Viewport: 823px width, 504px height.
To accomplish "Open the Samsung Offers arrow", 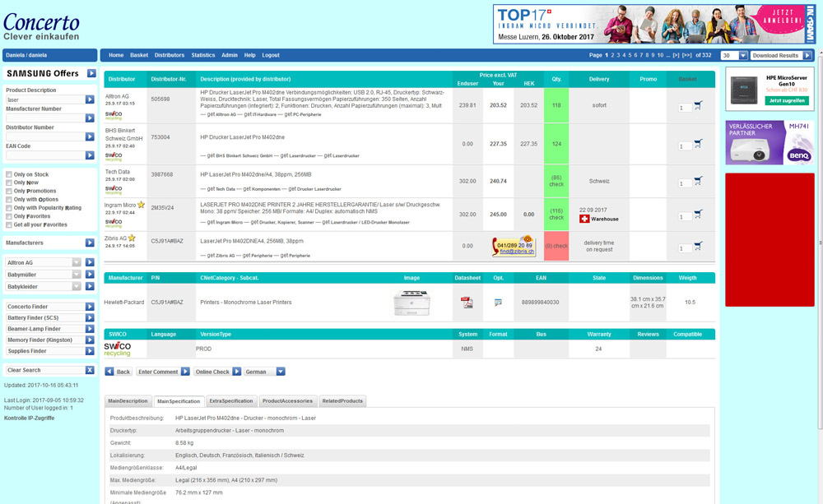I will [91, 73].
